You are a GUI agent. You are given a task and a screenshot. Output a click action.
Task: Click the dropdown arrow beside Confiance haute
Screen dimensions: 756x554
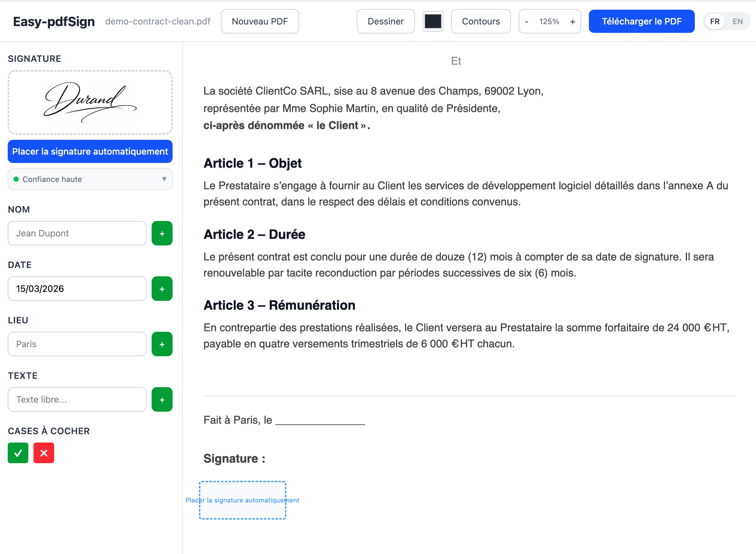click(164, 179)
